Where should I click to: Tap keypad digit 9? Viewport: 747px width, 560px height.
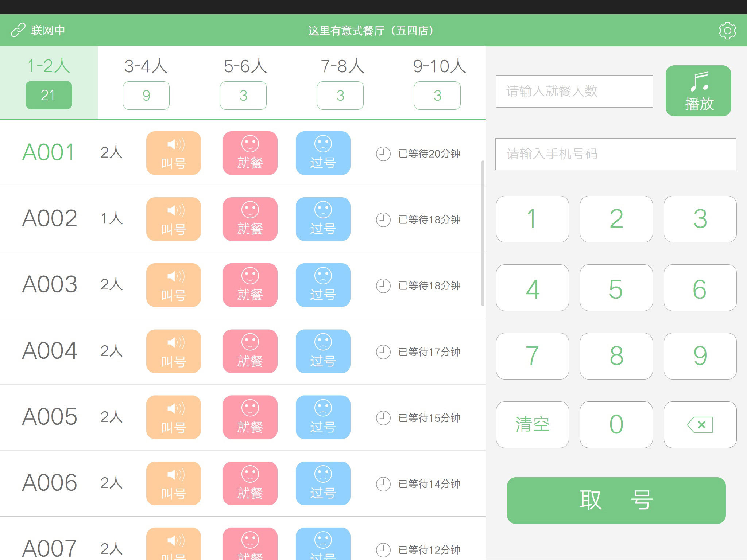tap(700, 356)
